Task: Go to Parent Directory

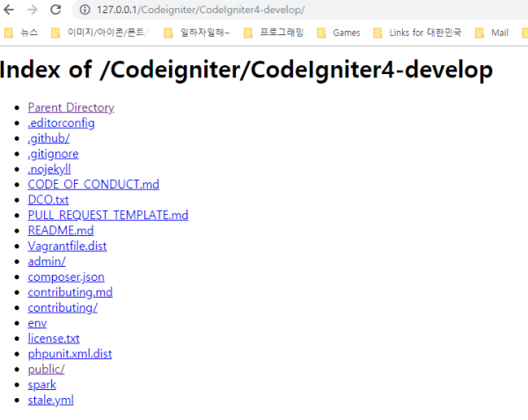Action: click(x=70, y=107)
